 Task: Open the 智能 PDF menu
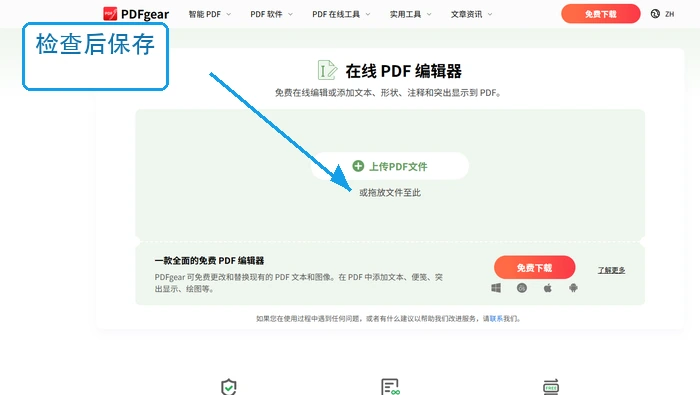pyautogui.click(x=204, y=14)
